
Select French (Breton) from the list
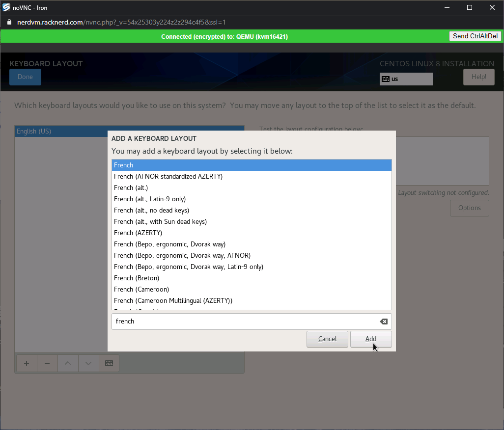pos(137,278)
